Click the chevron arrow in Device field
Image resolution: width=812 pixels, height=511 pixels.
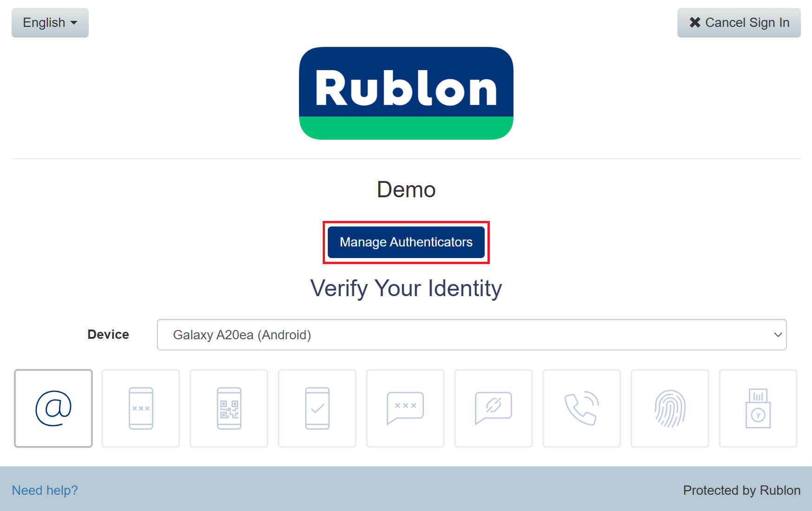(x=778, y=335)
